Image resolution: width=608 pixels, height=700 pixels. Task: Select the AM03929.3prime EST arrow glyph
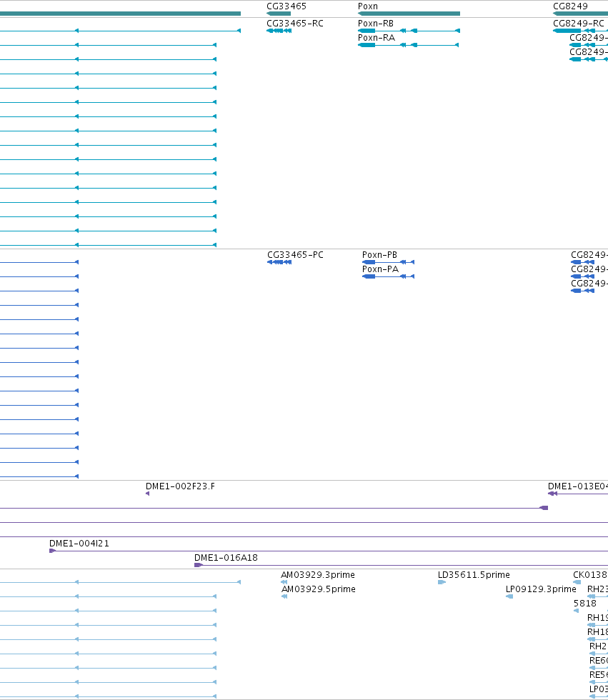(284, 582)
